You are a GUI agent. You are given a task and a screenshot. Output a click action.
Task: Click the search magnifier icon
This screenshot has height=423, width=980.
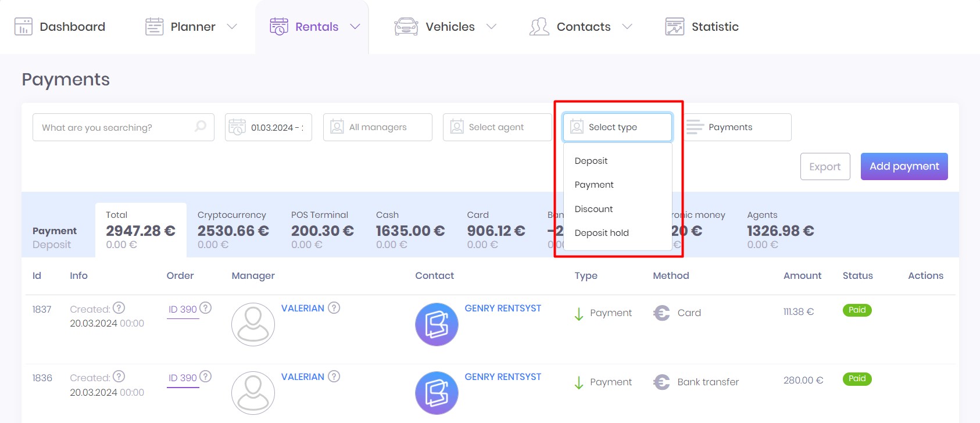(200, 127)
